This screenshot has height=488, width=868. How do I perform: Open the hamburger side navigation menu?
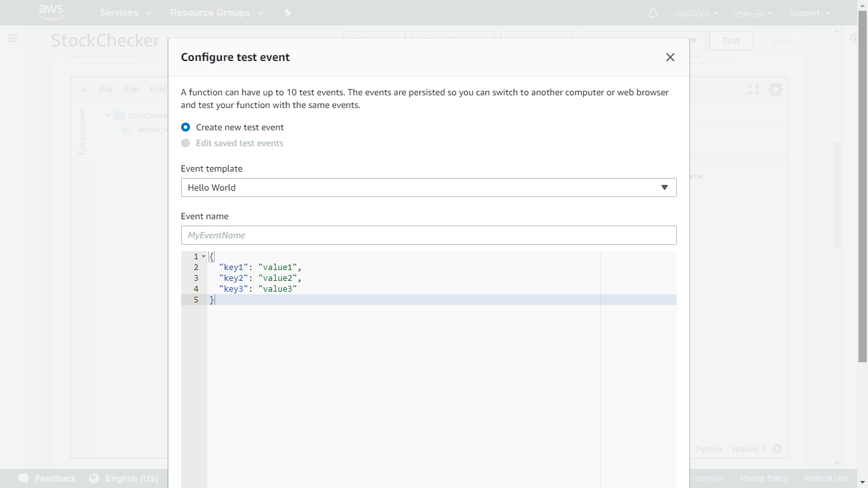13,39
